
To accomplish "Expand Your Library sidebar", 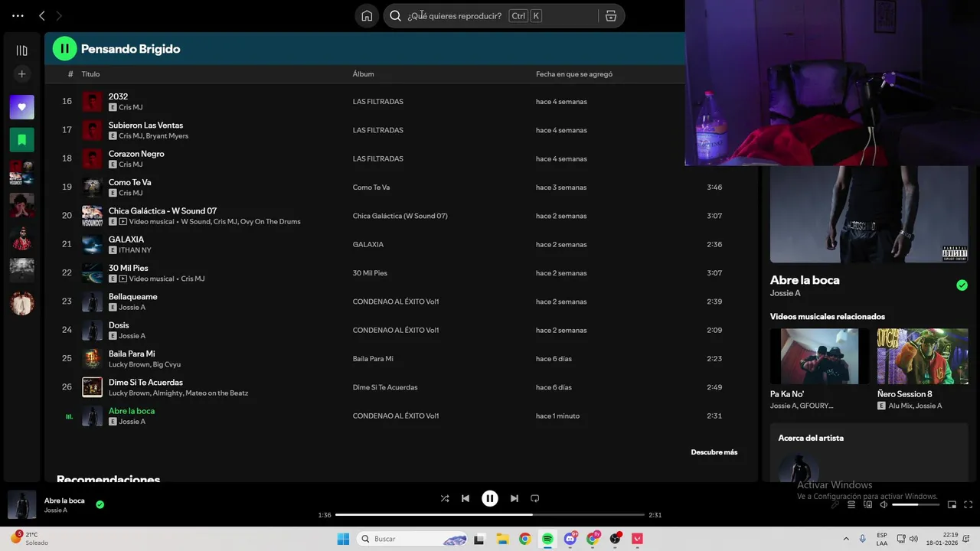I will point(21,51).
